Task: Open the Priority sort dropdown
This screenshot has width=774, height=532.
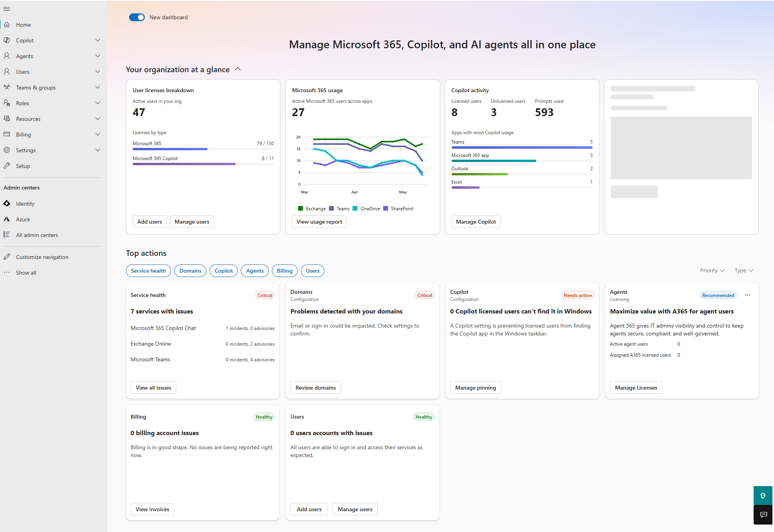Action: coord(712,271)
